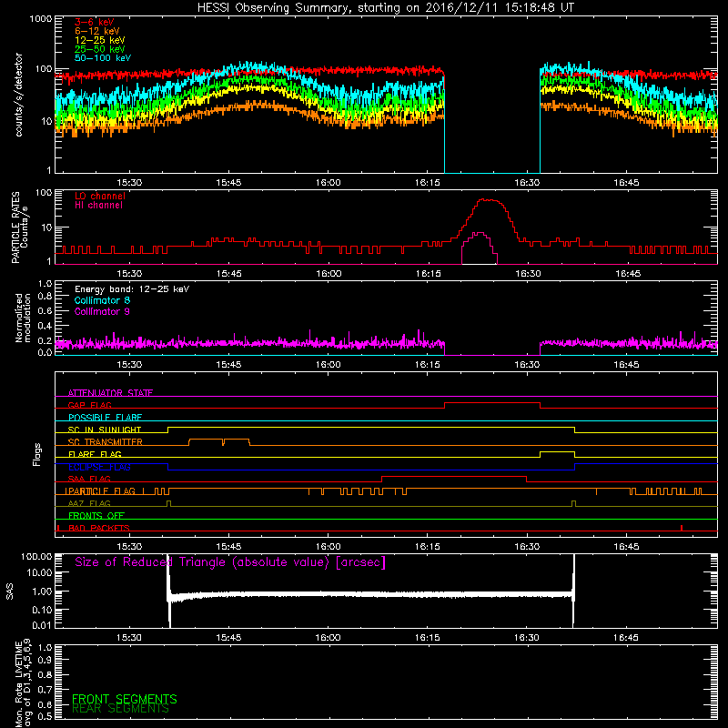The image size is (728, 728).
Task: Click the FRONTS OFF flag label
Action: [x=96, y=516]
